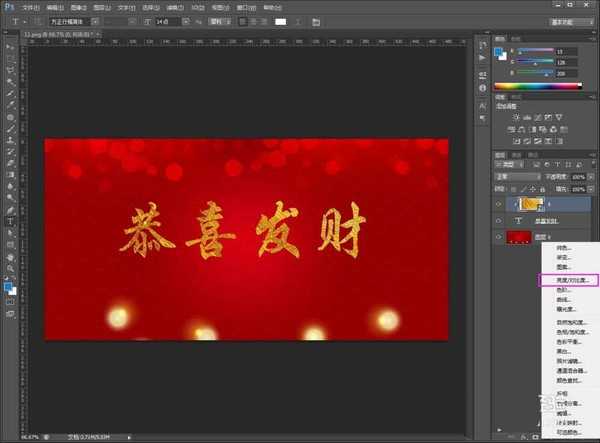Select the Hand tool
This screenshot has height=443, width=600.
point(11,256)
